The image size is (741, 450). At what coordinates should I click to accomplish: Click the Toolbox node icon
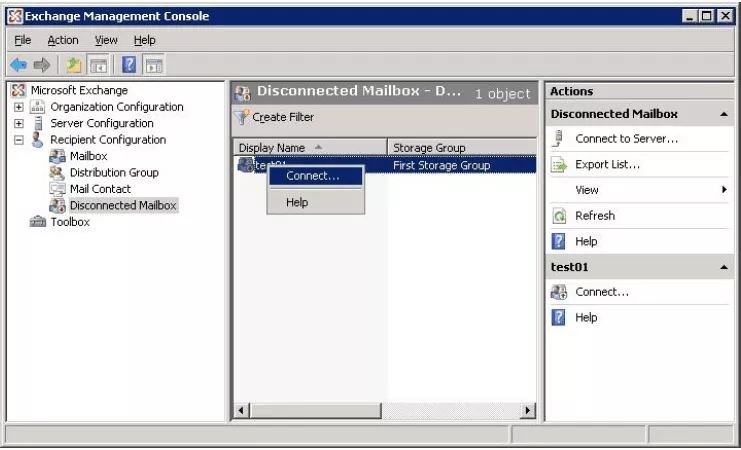click(x=38, y=222)
